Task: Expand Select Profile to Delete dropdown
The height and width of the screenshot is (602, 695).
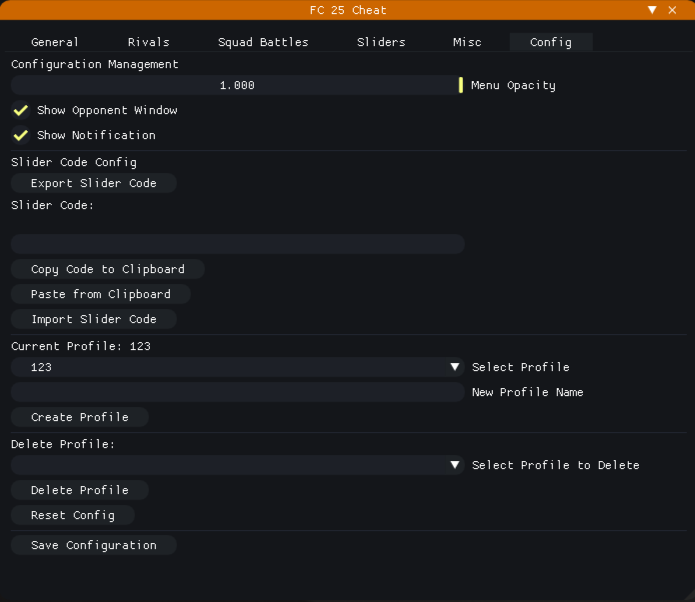Action: (455, 465)
